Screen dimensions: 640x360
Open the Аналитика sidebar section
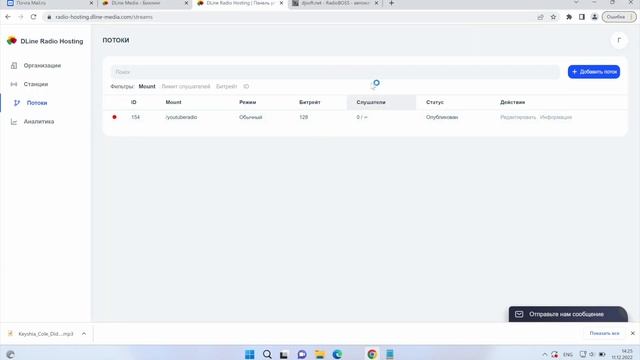(39, 122)
